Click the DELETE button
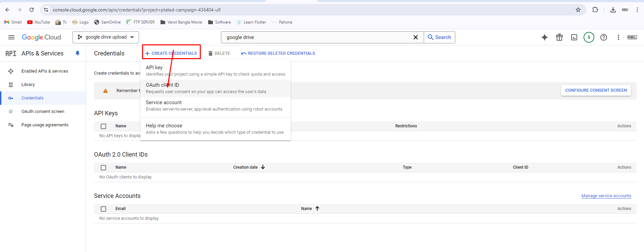 coord(219,53)
